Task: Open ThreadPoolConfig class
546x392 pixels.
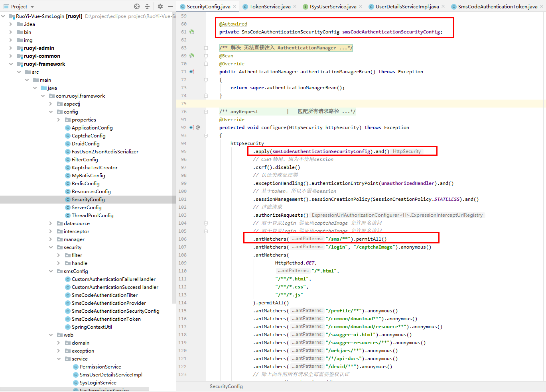Action: (93, 216)
